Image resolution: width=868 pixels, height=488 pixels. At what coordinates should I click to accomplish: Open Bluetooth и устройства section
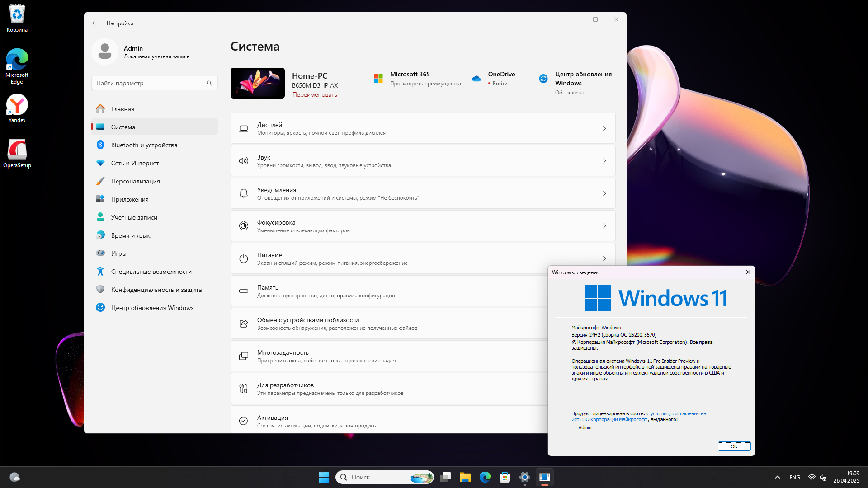[x=144, y=145]
